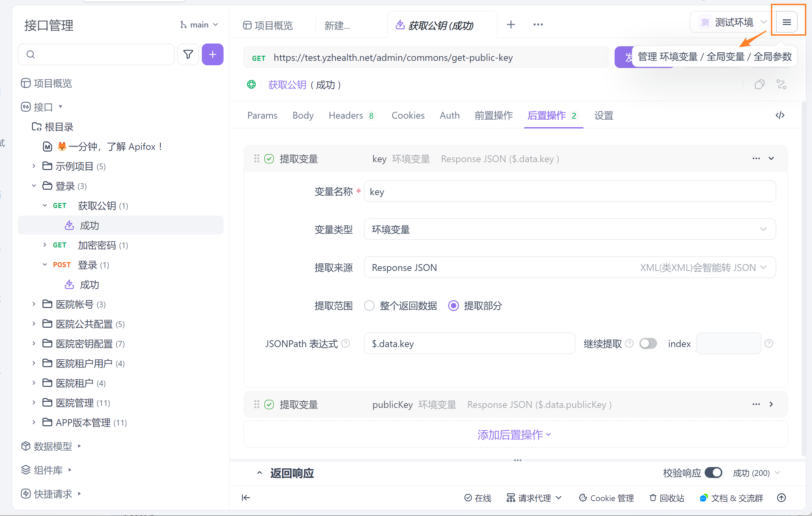Switch to the Headers tab
The image size is (812, 516).
346,116
